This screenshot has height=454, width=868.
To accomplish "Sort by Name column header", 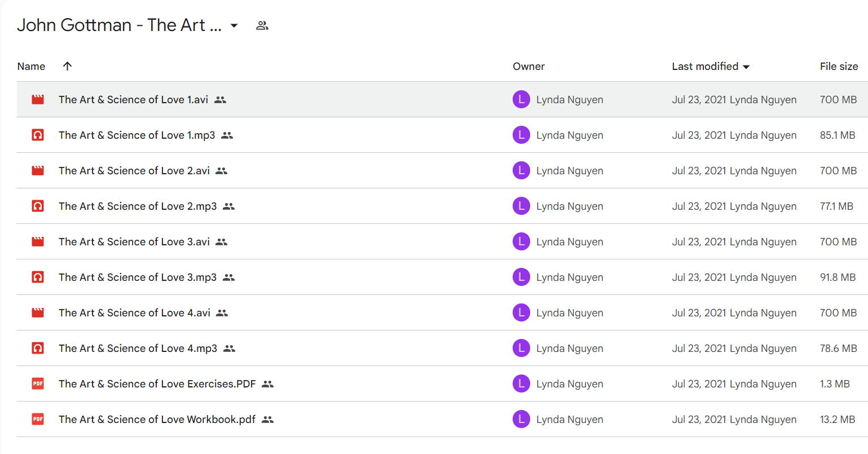I will (x=31, y=67).
